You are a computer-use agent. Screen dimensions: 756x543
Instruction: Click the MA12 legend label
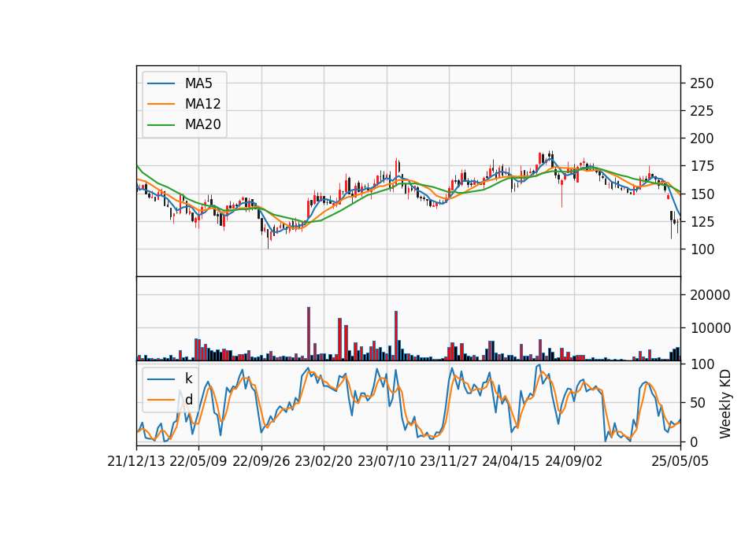(x=202, y=104)
